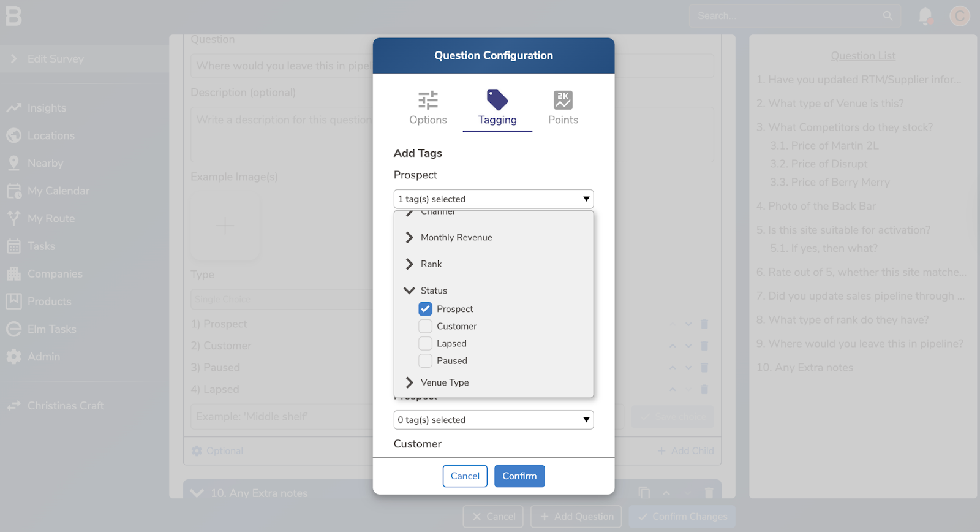Expand the Rank tag group
Screen dimensions: 980x532
(x=410, y=264)
